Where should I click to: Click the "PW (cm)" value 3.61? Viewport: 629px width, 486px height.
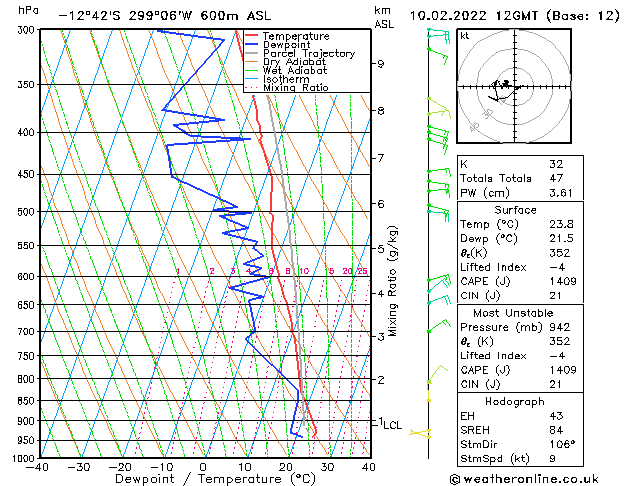click(561, 193)
